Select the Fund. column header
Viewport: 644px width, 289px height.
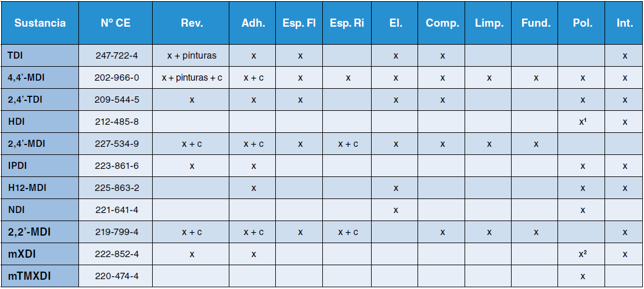[536, 23]
